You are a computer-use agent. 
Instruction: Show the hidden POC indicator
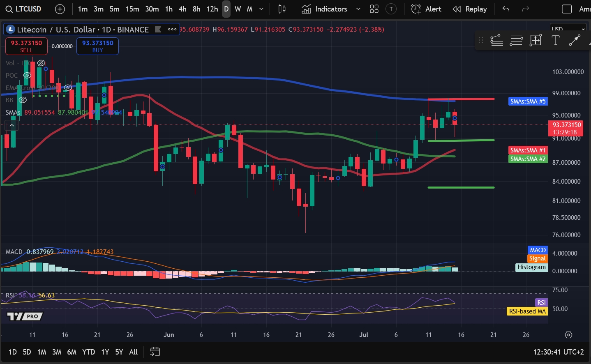pyautogui.click(x=27, y=75)
